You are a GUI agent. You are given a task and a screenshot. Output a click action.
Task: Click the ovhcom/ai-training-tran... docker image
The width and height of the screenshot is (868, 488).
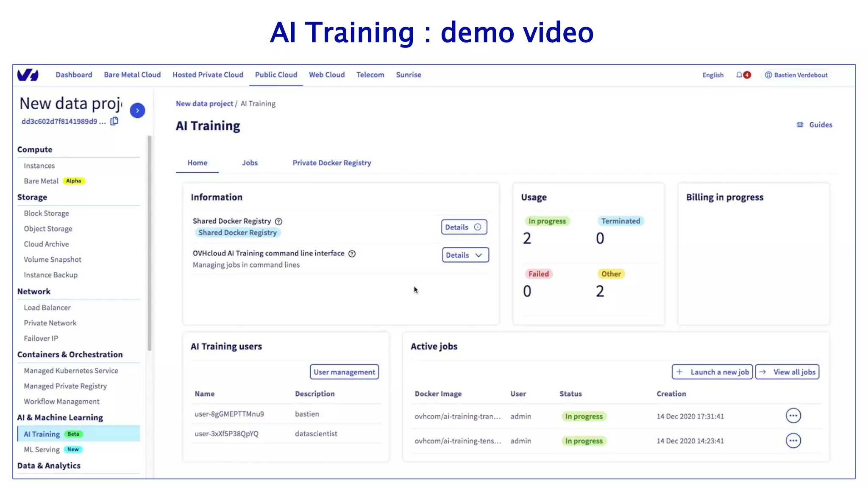pos(458,416)
